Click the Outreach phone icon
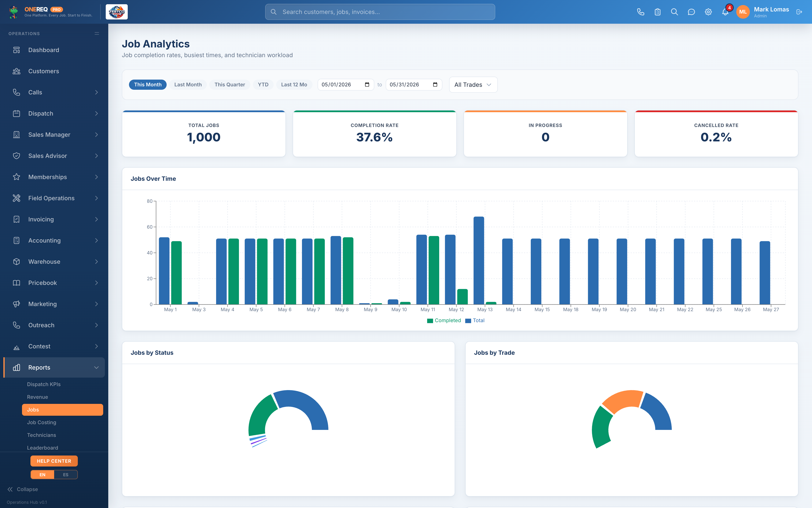 pyautogui.click(x=16, y=325)
